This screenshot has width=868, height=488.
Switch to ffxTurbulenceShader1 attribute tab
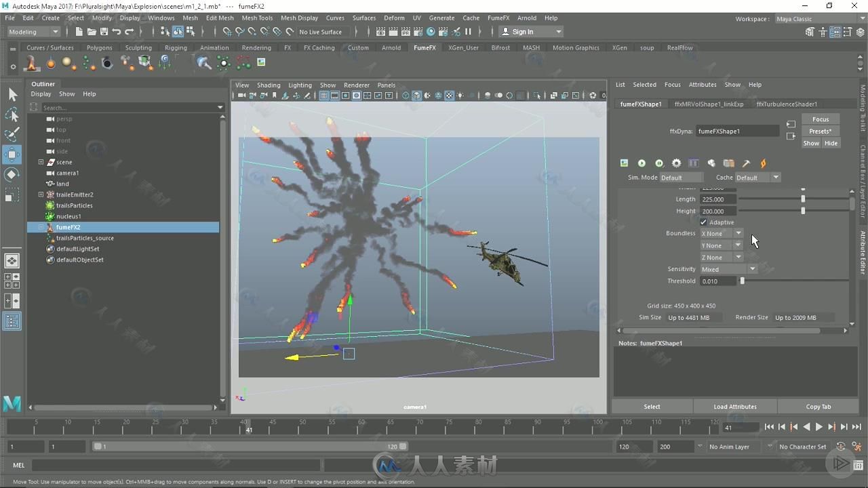[787, 104]
